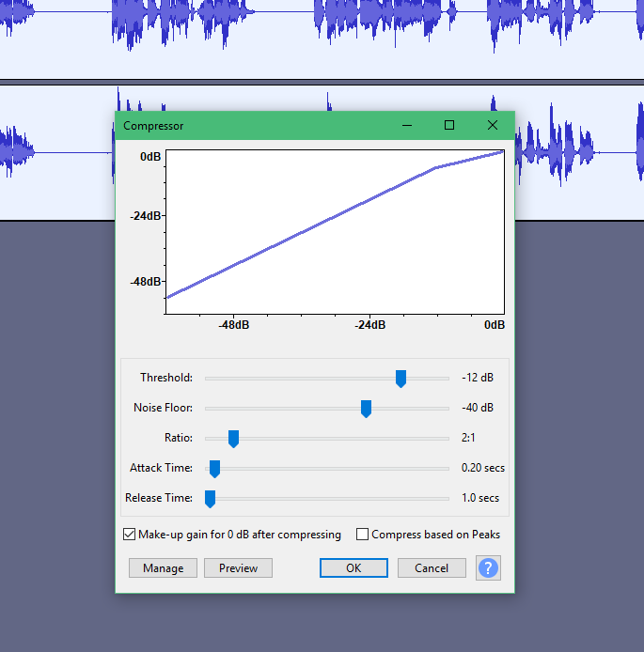Click the Ratio slider handle
This screenshot has width=644, height=652.
tap(233, 439)
